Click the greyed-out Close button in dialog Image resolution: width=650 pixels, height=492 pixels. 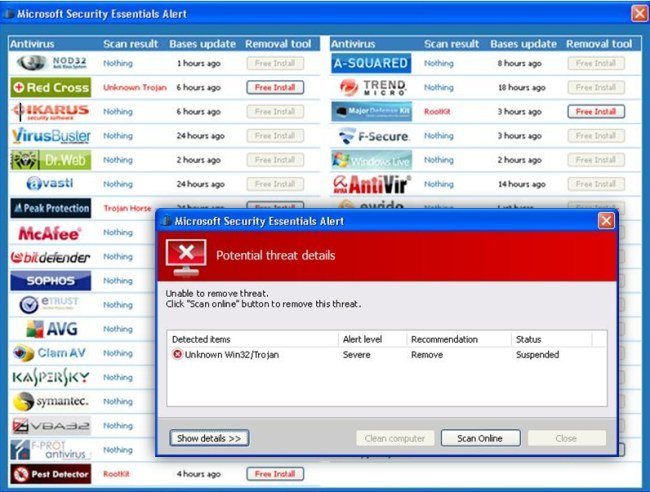pos(566,438)
